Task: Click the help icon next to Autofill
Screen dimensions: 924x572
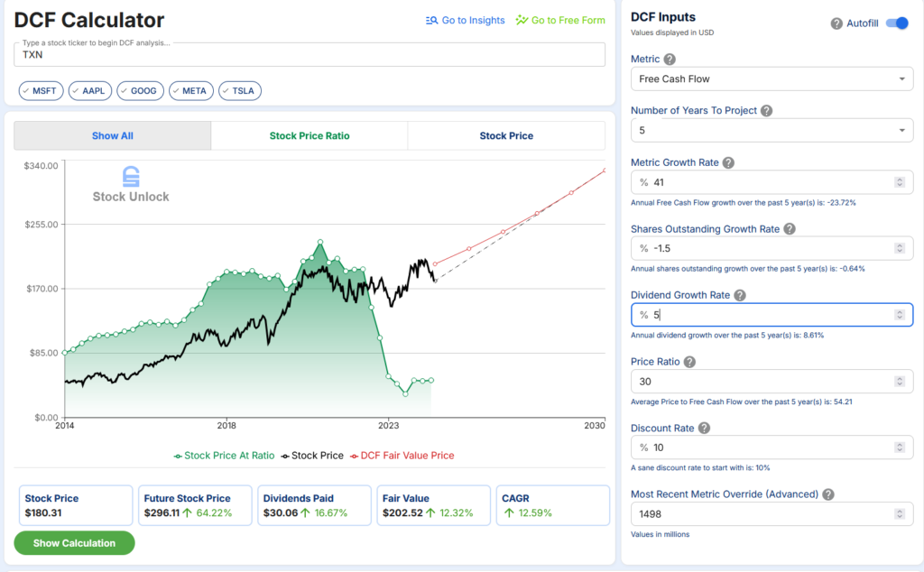Action: pos(836,23)
